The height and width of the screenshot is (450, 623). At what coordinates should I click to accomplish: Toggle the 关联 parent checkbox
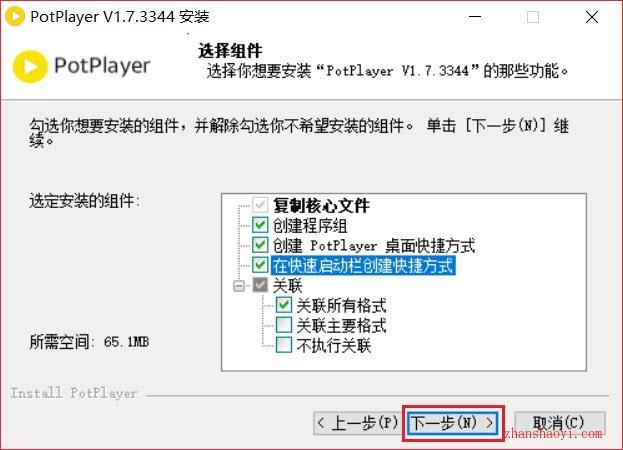[260, 285]
